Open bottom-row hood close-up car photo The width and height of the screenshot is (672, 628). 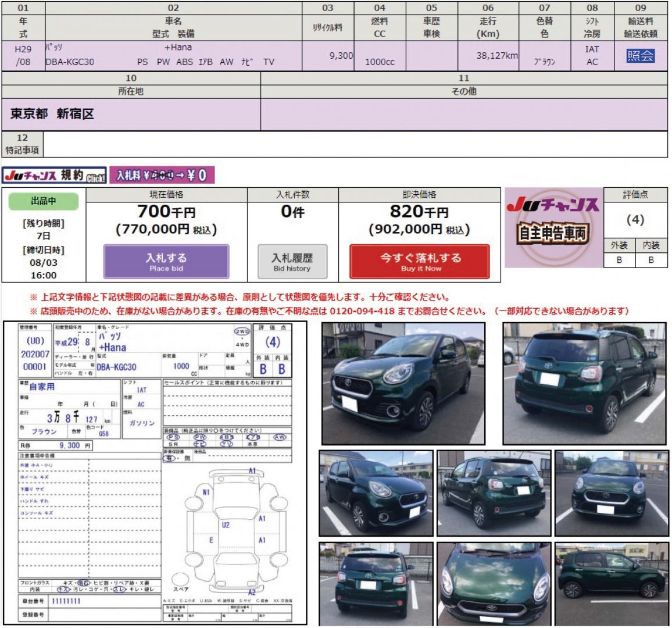pyautogui.click(x=494, y=584)
